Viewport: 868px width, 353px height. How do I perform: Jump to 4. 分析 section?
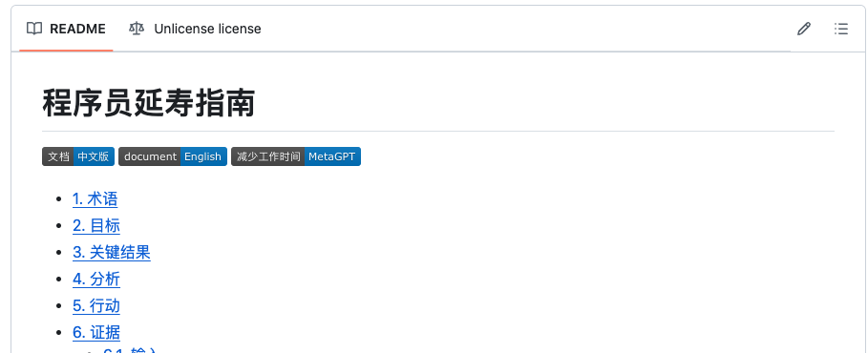(x=96, y=279)
